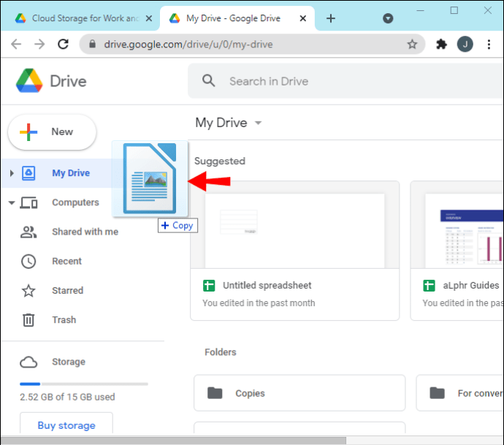Open the Starred label in sidebar
The image size is (504, 445).
67,290
